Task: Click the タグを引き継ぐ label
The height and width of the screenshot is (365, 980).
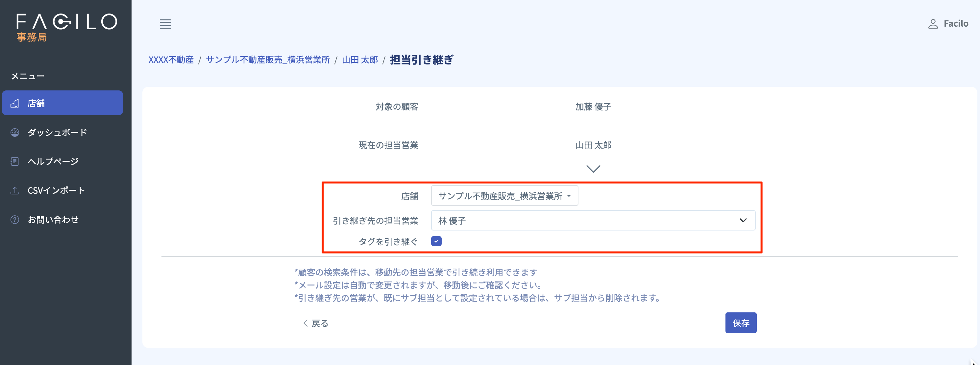Action: click(x=388, y=241)
